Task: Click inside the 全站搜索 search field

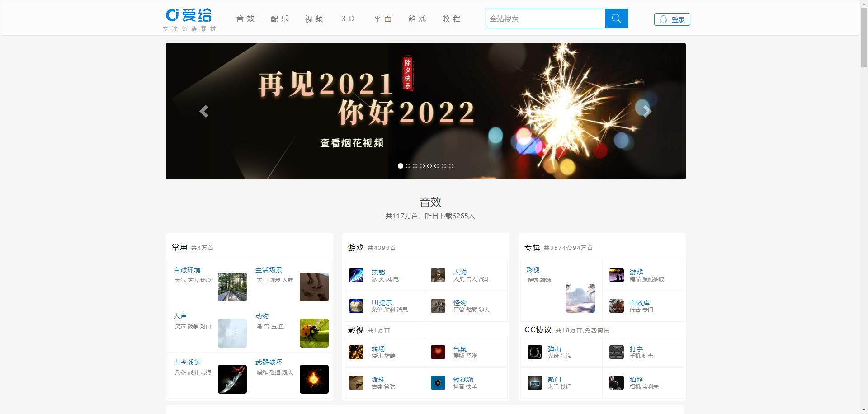Action: click(542, 19)
